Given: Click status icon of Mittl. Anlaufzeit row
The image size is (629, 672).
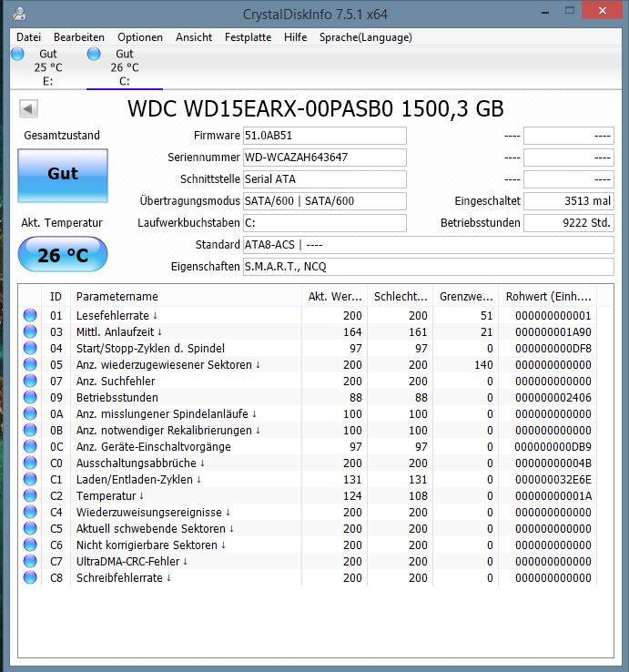Looking at the screenshot, I should click(30, 331).
